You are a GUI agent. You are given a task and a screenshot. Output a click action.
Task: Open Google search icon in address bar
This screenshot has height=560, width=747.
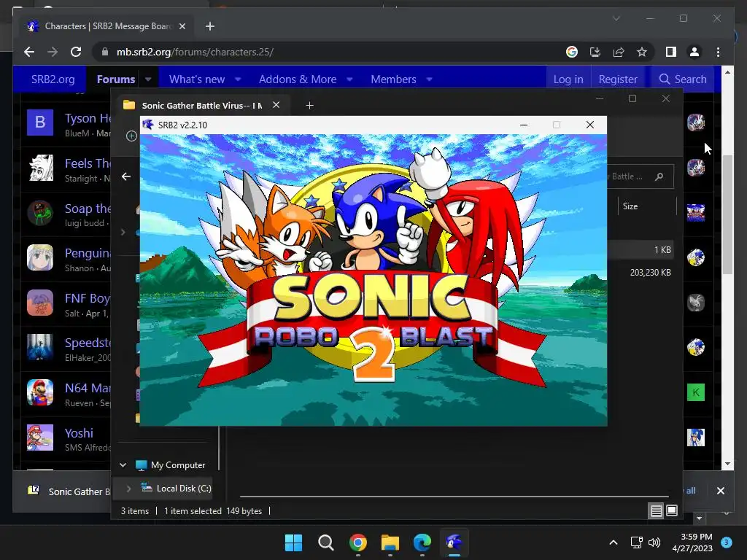coord(572,52)
